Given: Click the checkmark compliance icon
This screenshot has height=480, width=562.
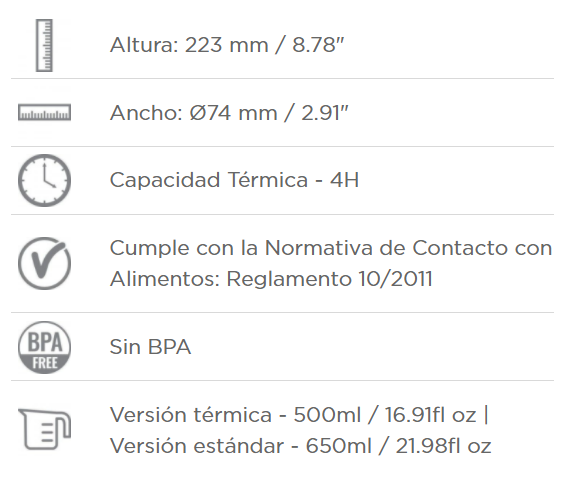Looking at the screenshot, I should click(44, 263).
